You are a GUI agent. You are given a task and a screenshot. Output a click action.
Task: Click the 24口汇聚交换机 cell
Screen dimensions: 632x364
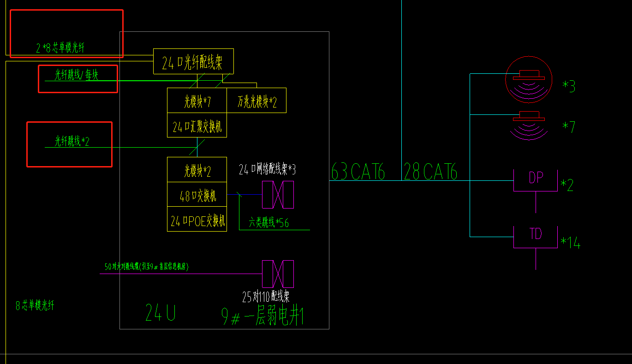pos(197,125)
